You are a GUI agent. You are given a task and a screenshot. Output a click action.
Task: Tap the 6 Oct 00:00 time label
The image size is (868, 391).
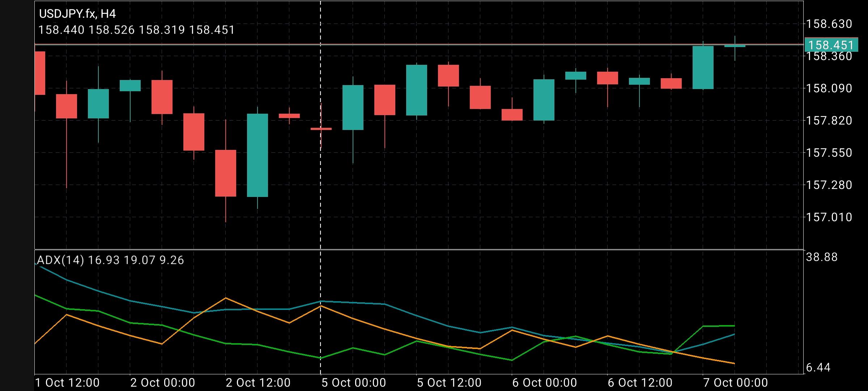pyautogui.click(x=544, y=383)
